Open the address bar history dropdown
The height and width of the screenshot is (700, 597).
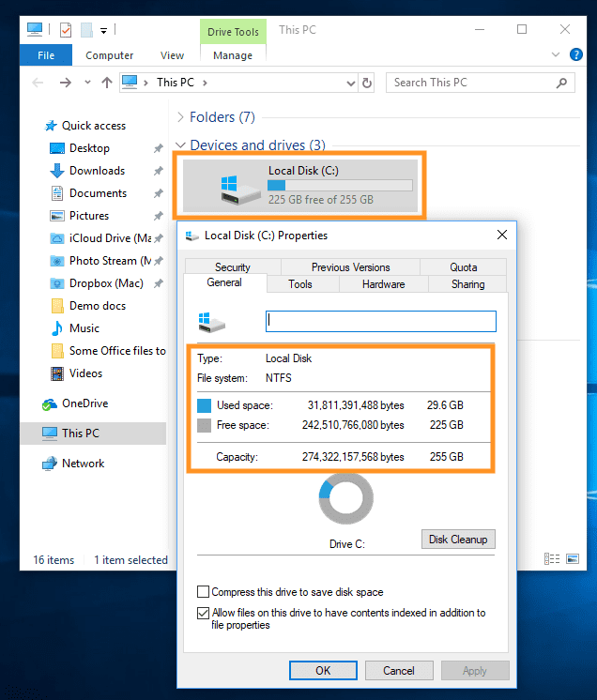click(351, 83)
